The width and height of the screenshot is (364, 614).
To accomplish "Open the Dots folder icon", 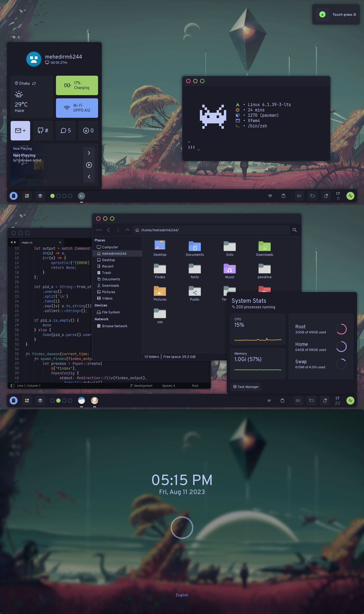I will [230, 246].
